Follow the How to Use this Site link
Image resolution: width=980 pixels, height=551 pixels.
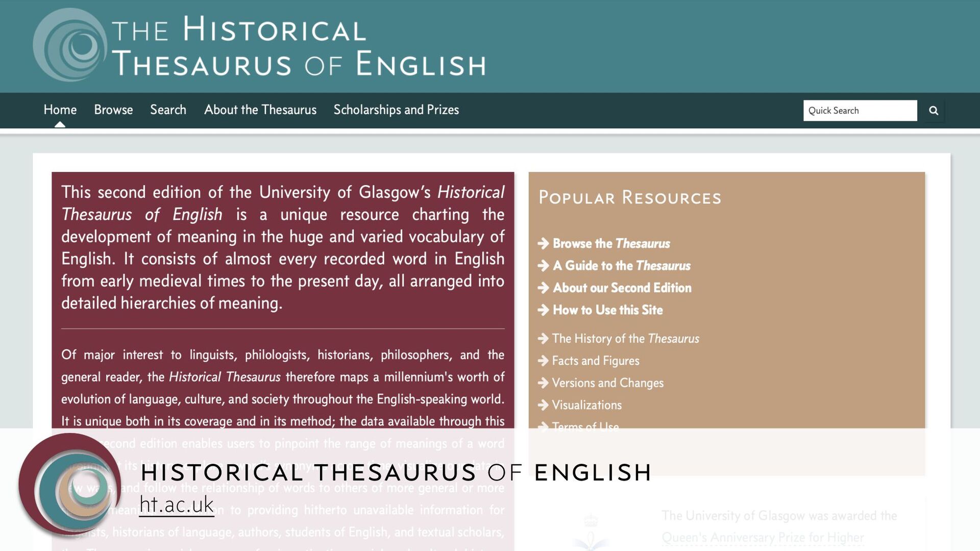coord(608,310)
